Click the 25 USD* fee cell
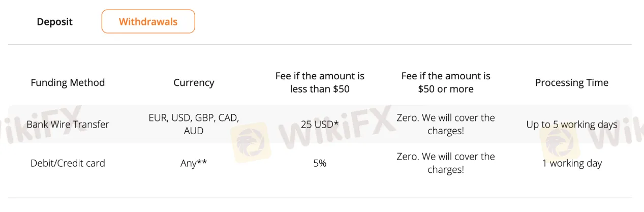The image size is (644, 212). coord(320,124)
